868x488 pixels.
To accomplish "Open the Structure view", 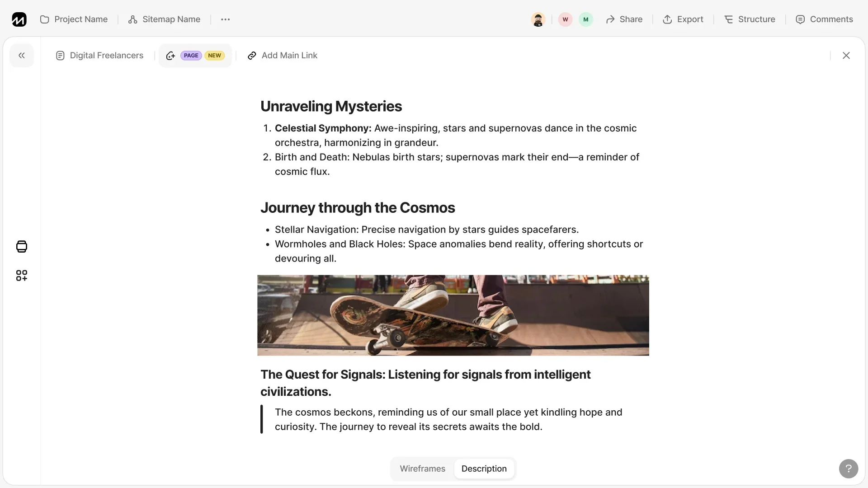I will coord(750,19).
